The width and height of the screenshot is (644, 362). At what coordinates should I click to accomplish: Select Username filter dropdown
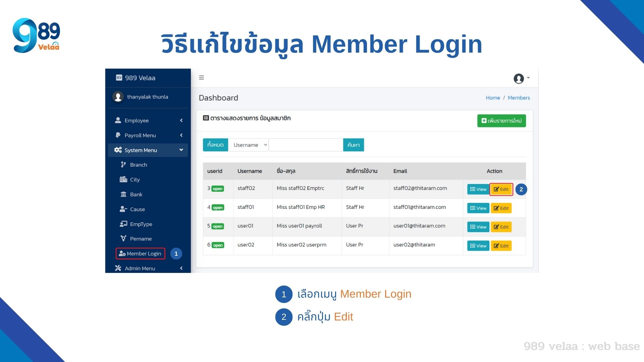[249, 144]
